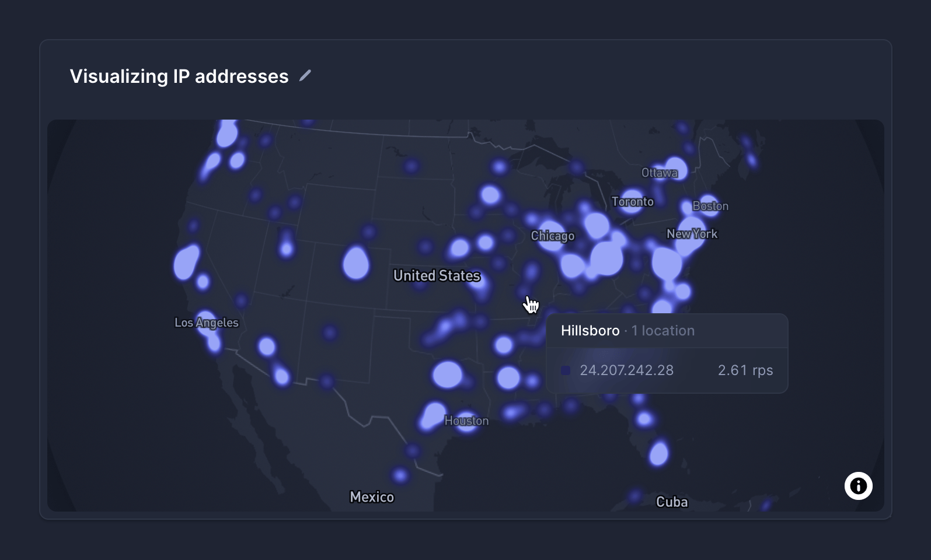This screenshot has height=560, width=931.
Task: Click the Houston map label
Action: point(466,421)
